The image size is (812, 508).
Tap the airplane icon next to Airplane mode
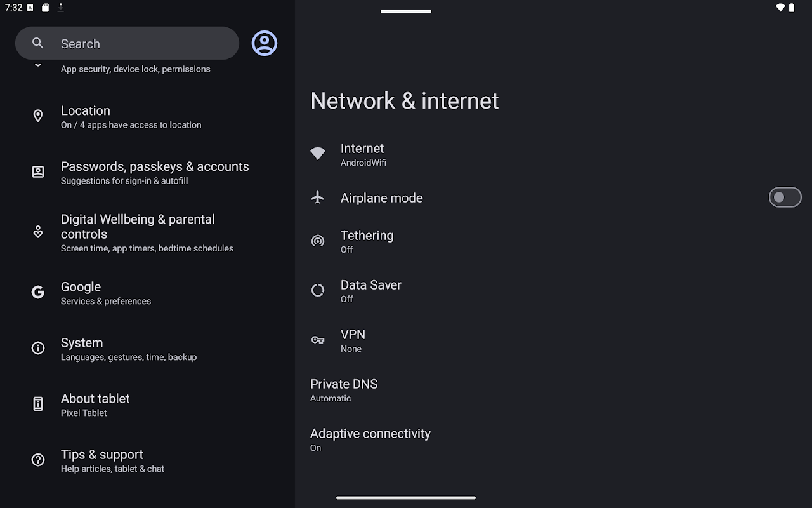pos(318,197)
